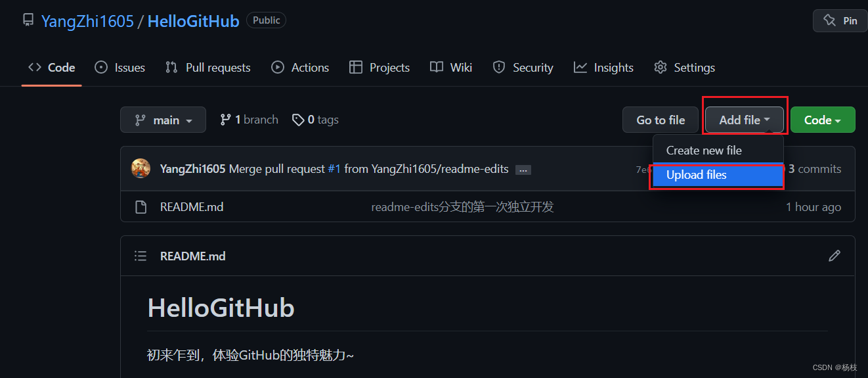Open pull request #1 link

pyautogui.click(x=334, y=169)
